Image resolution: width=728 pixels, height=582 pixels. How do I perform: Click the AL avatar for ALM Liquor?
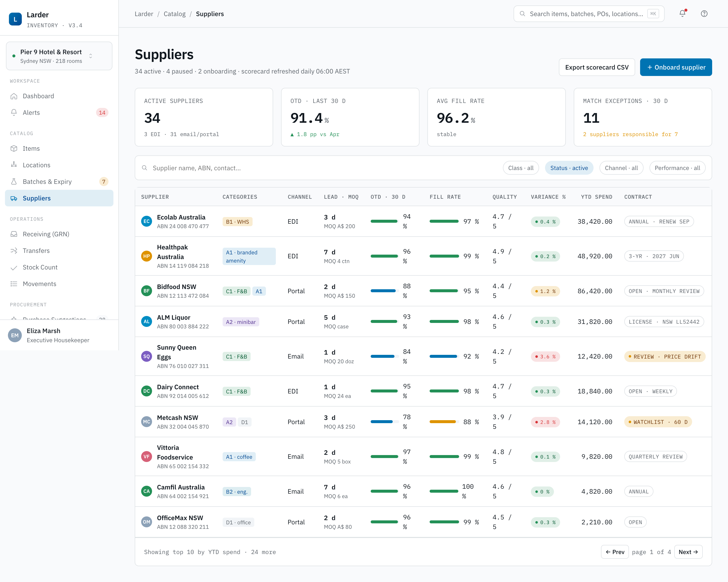tap(147, 321)
